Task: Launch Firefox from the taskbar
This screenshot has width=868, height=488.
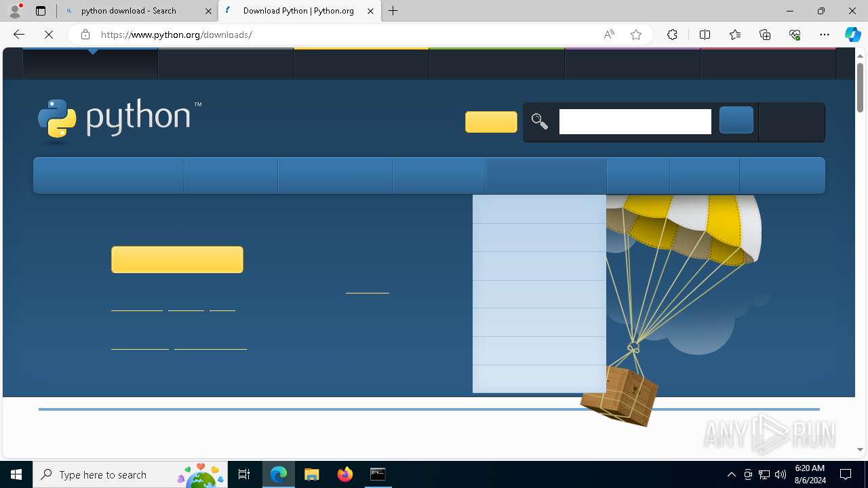Action: 345,474
